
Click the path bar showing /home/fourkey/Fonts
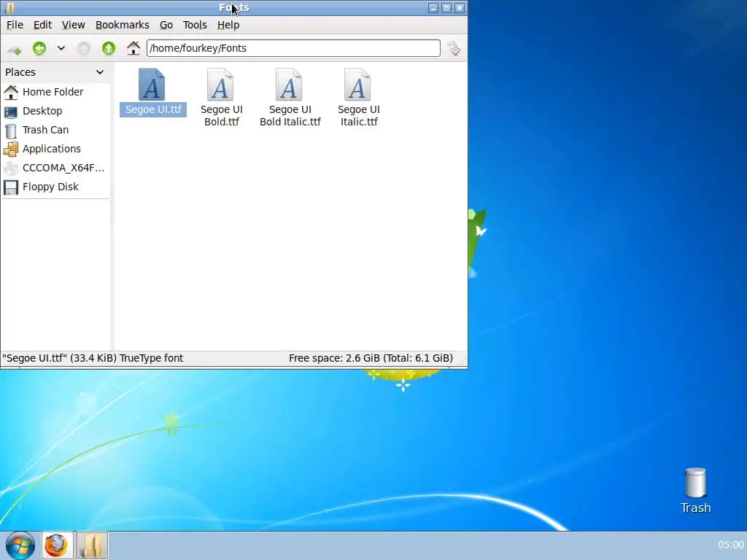pyautogui.click(x=293, y=48)
